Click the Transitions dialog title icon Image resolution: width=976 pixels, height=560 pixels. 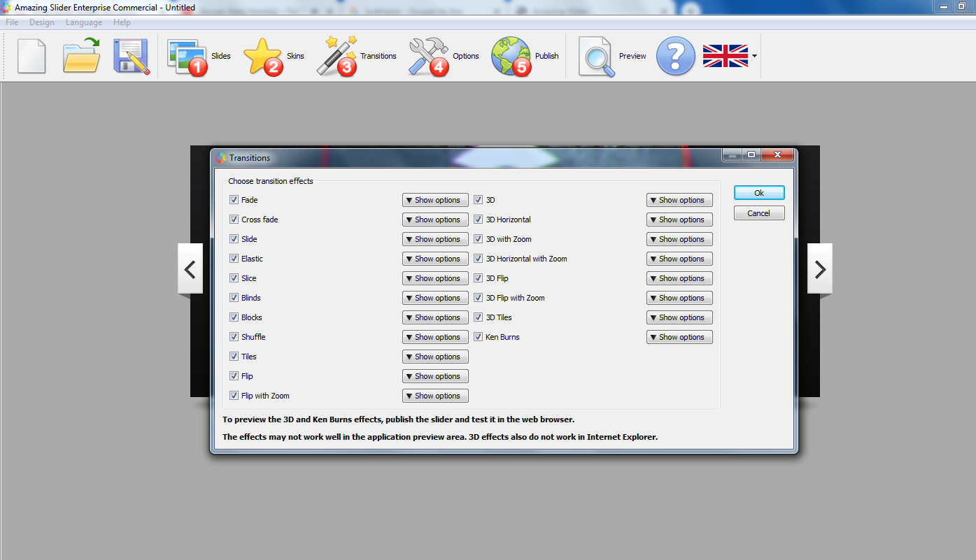(221, 158)
